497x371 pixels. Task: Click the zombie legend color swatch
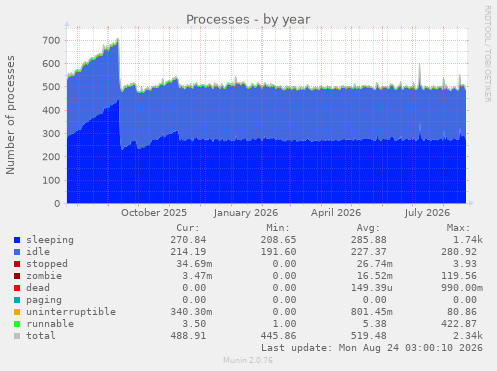pos(17,276)
